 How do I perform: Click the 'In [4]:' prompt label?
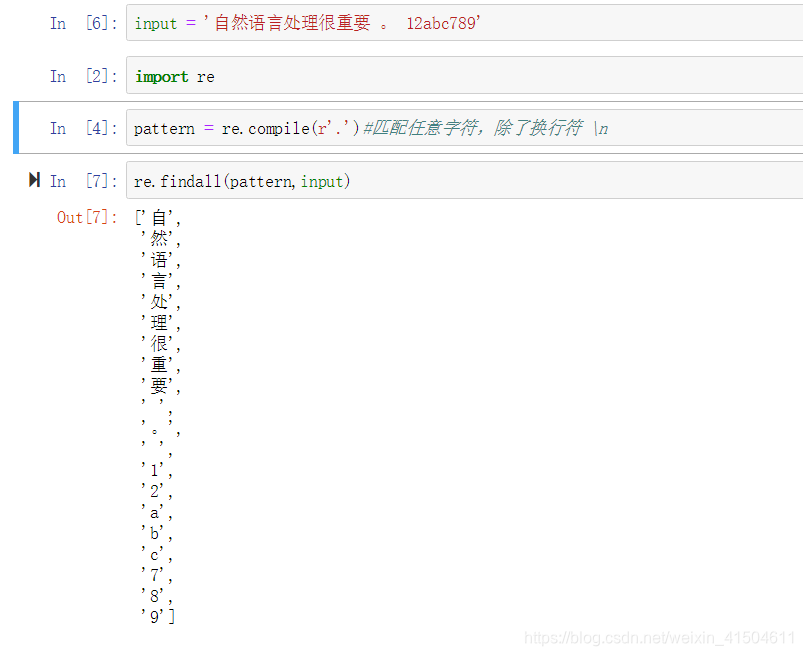[x=83, y=128]
